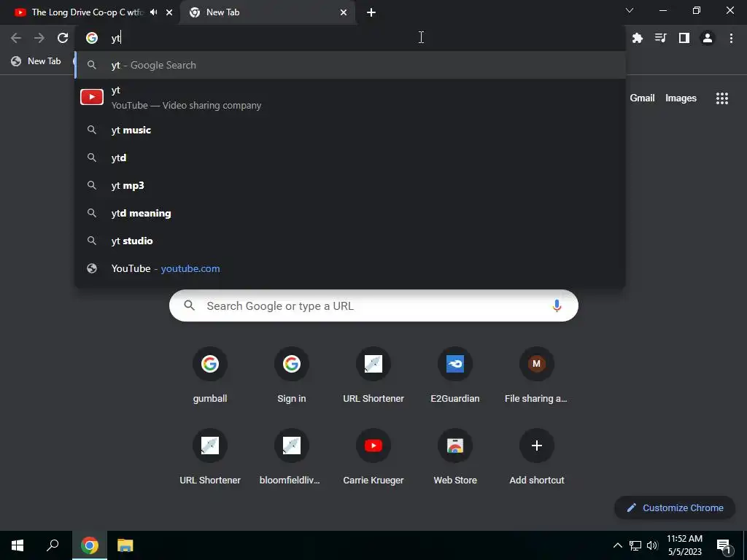Click the New Tab bookmark
This screenshot has width=747, height=560.
tap(36, 61)
